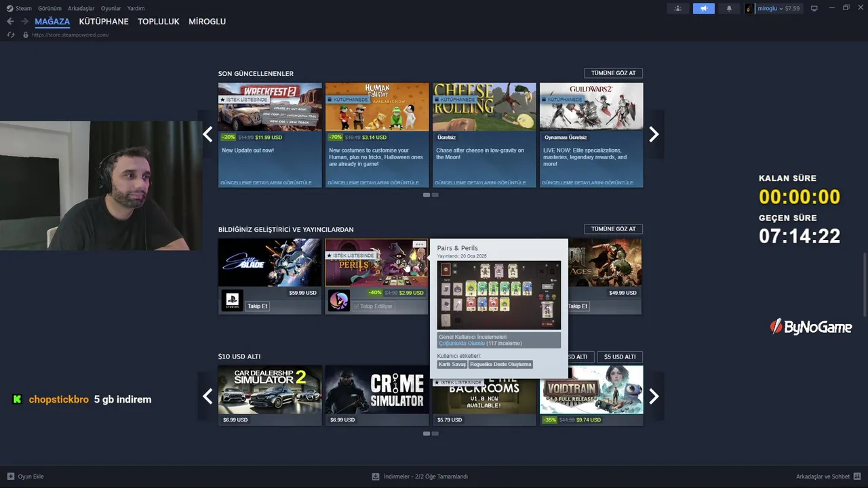Click the $9.74 USD Voidtrain price
The width and height of the screenshot is (868, 488).
pyautogui.click(x=589, y=420)
